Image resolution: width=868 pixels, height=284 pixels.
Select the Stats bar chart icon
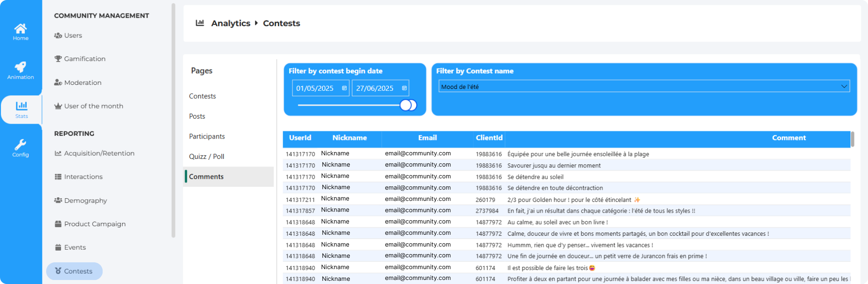[21, 109]
